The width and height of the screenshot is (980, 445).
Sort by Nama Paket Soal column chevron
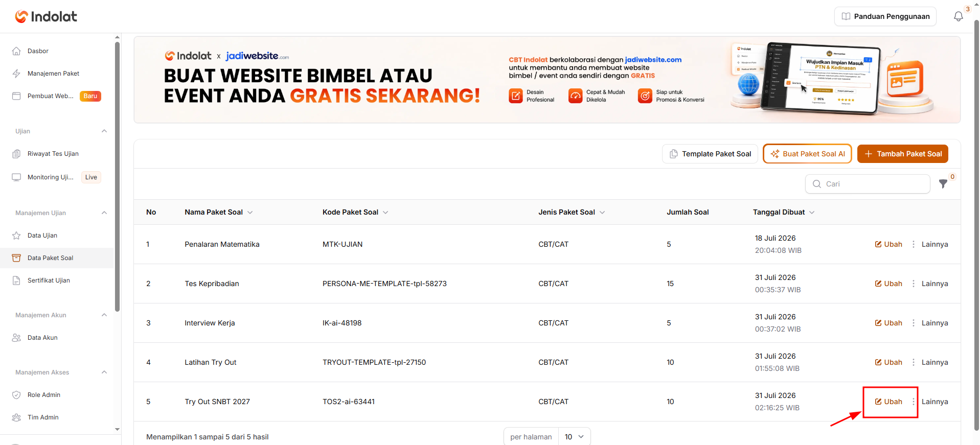tap(250, 213)
